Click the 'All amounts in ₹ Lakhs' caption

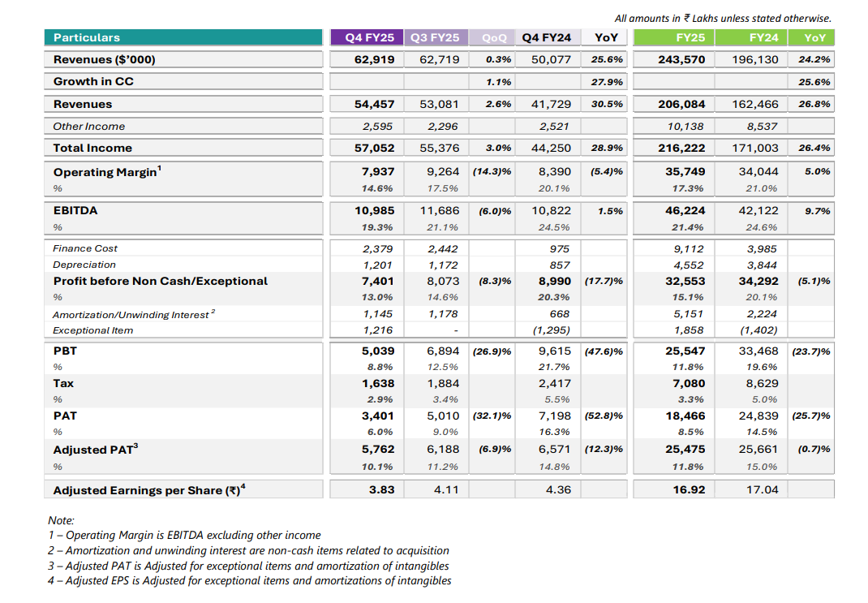pos(723,19)
